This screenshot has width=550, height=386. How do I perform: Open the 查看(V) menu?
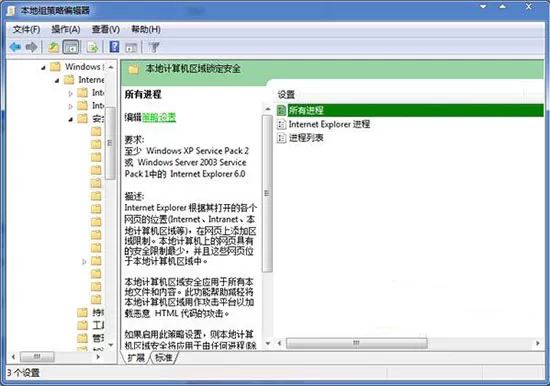point(106,29)
